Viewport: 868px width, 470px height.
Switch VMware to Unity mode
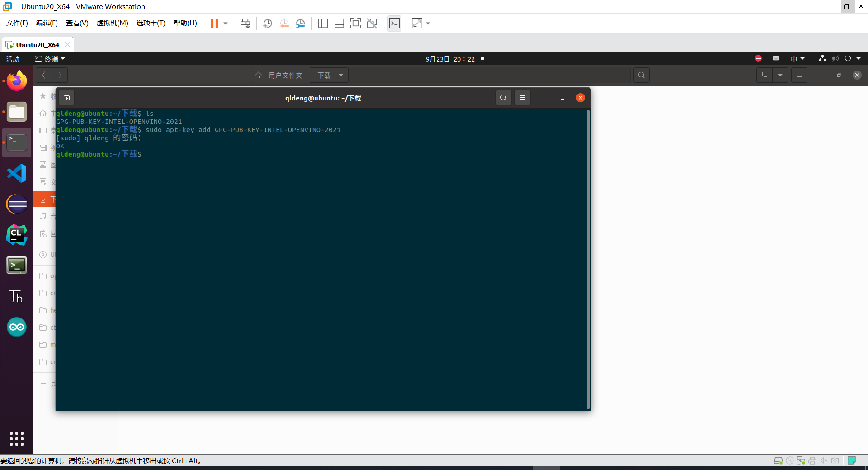click(372, 24)
